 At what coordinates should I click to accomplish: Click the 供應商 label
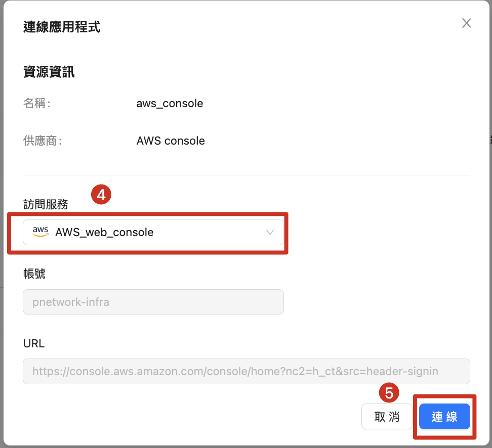pyautogui.click(x=42, y=141)
